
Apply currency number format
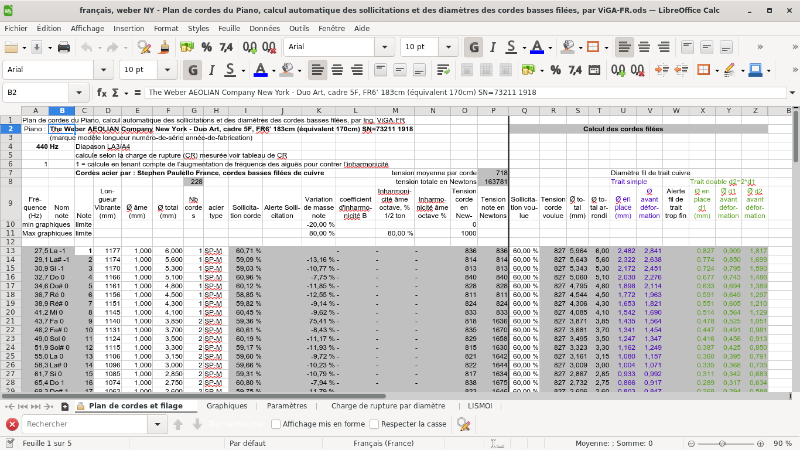(x=187, y=47)
